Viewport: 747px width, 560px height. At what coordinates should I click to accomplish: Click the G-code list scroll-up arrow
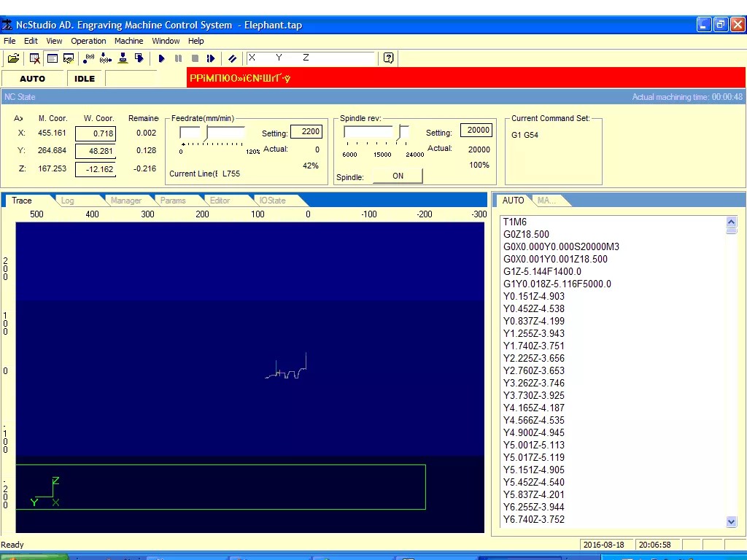732,222
